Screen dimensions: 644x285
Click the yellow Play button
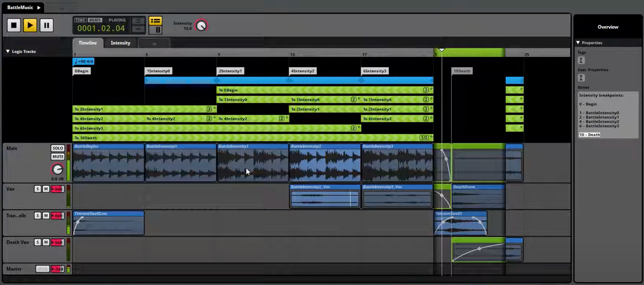click(30, 25)
